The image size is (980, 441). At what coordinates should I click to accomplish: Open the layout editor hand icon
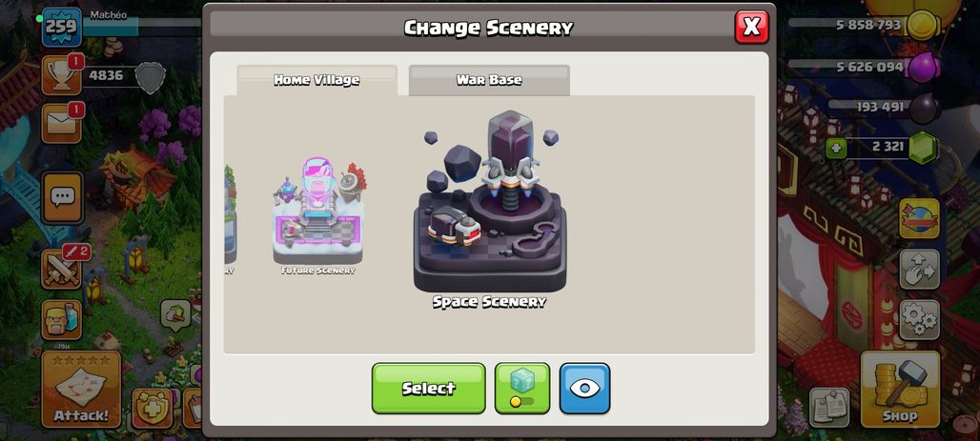click(919, 270)
